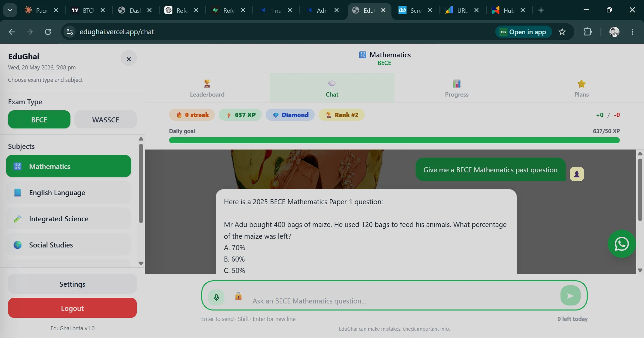Image resolution: width=644 pixels, height=338 pixels.
Task: Open the Chrome three-dot menu
Action: tap(633, 32)
